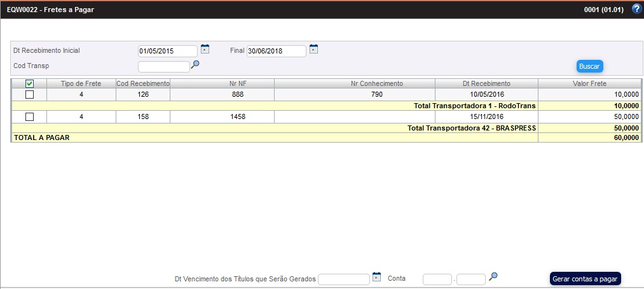
Task: Open calendar for Final date
Action: [x=313, y=49]
